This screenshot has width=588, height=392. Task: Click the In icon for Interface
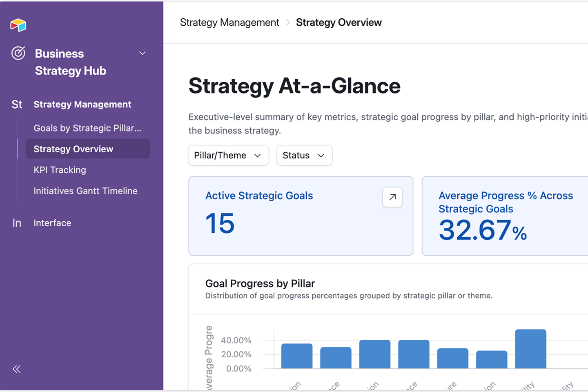[x=17, y=223]
